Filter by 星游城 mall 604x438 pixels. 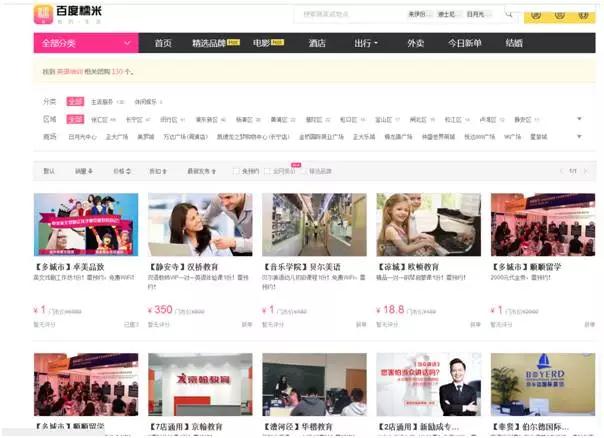tap(539, 137)
